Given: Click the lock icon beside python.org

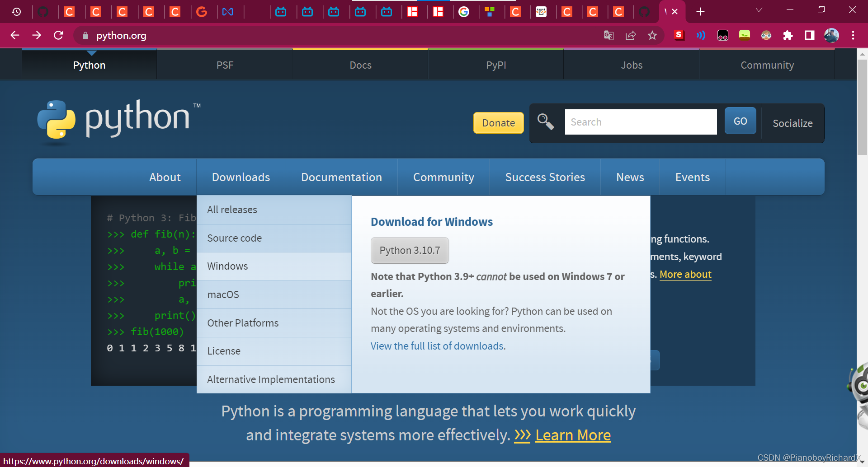Looking at the screenshot, I should [85, 35].
